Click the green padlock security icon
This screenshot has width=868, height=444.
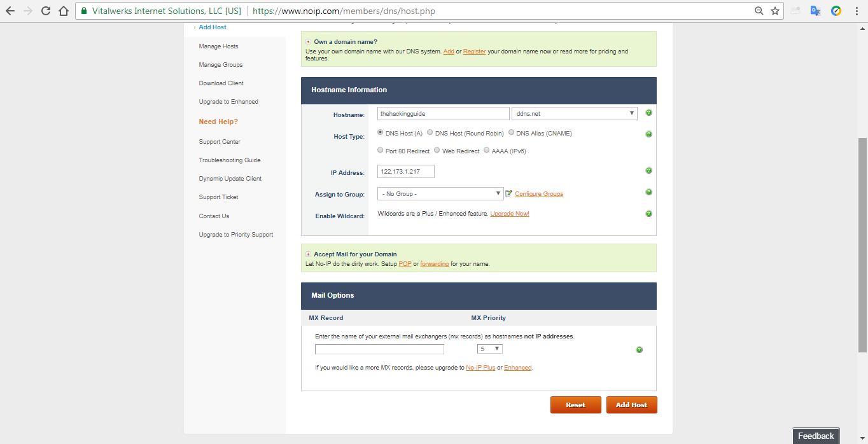pyautogui.click(x=84, y=11)
